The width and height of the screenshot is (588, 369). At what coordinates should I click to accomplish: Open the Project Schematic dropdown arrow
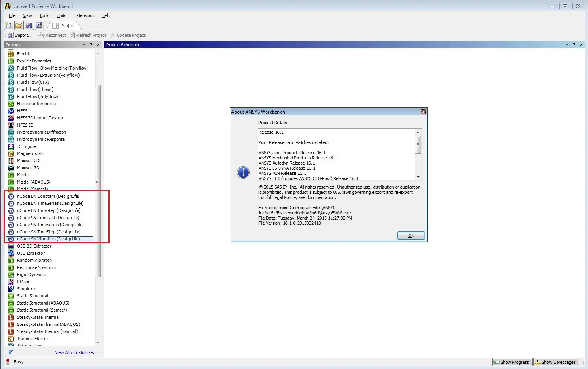click(x=567, y=45)
